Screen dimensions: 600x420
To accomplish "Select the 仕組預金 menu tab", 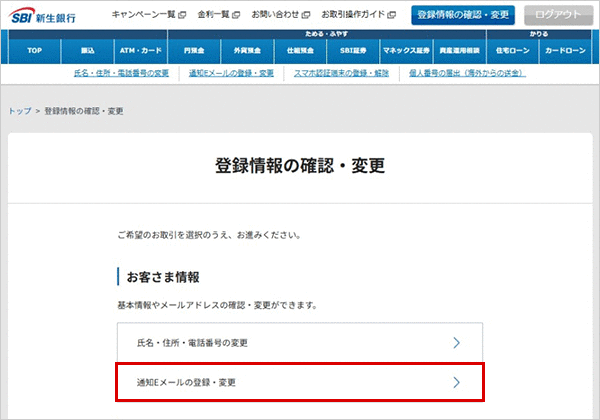I will [300, 50].
